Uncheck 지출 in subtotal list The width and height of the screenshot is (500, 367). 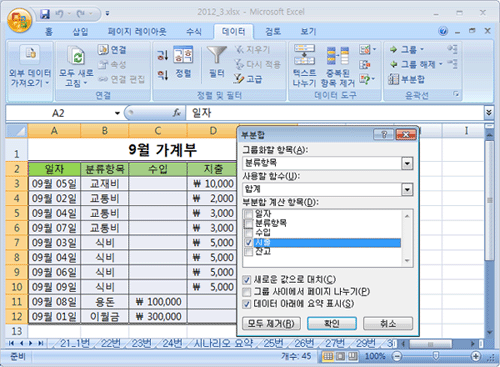(x=249, y=242)
